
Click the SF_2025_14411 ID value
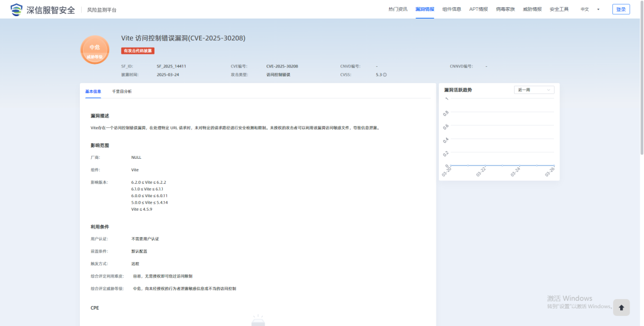[171, 66]
